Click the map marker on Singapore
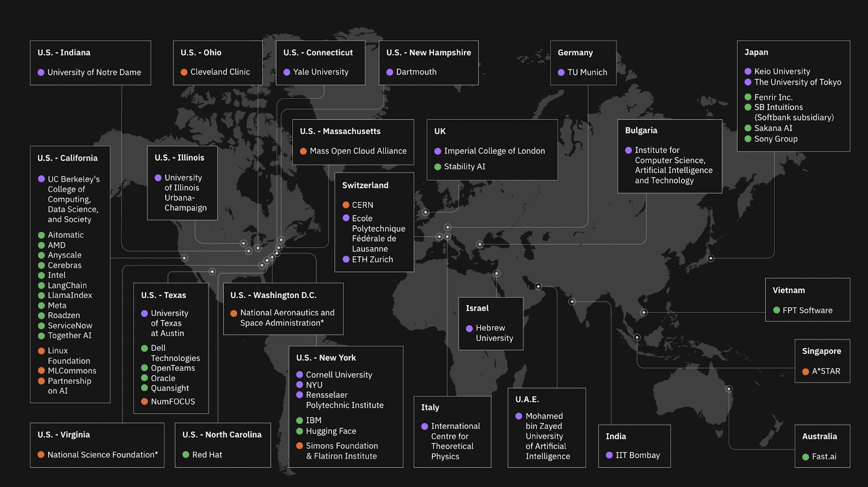 pos(637,338)
